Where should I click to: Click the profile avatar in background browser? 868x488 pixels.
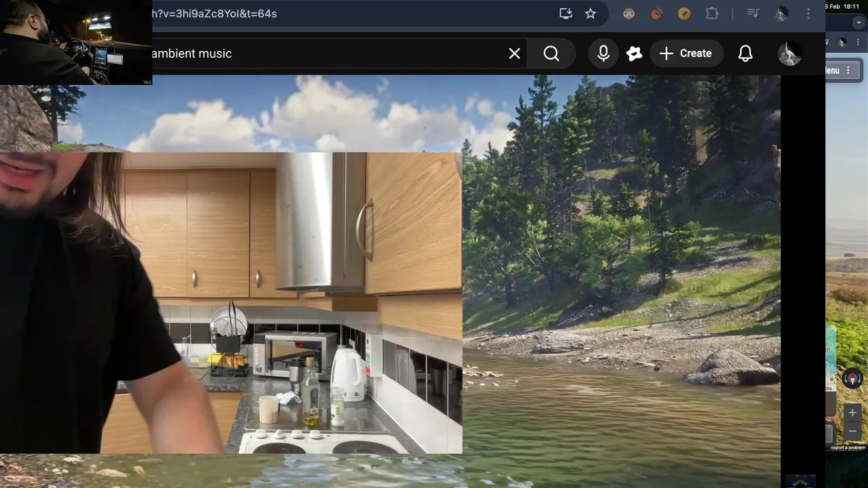(x=842, y=42)
